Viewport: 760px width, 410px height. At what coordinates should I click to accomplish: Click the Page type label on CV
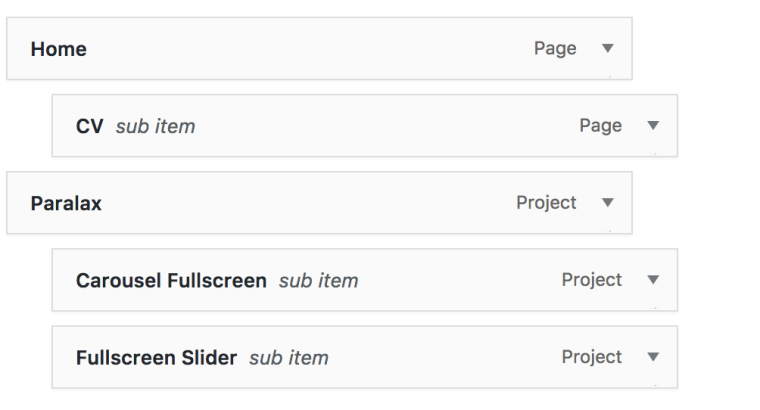coord(601,126)
